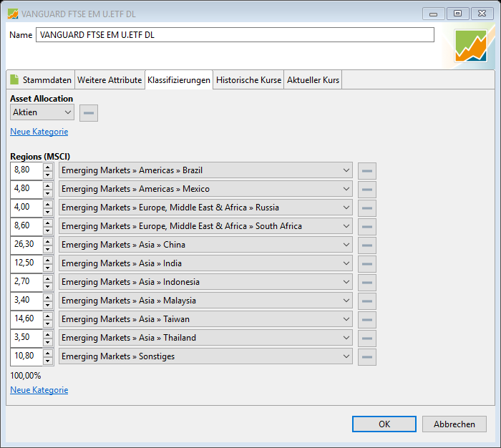Click the Regions (MSCI) heading

40,156
